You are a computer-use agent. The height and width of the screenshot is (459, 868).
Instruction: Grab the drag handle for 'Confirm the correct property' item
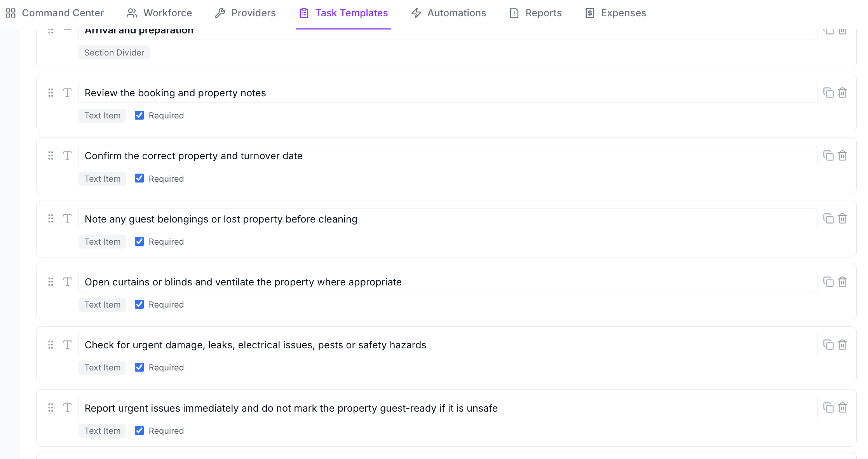[x=51, y=156]
